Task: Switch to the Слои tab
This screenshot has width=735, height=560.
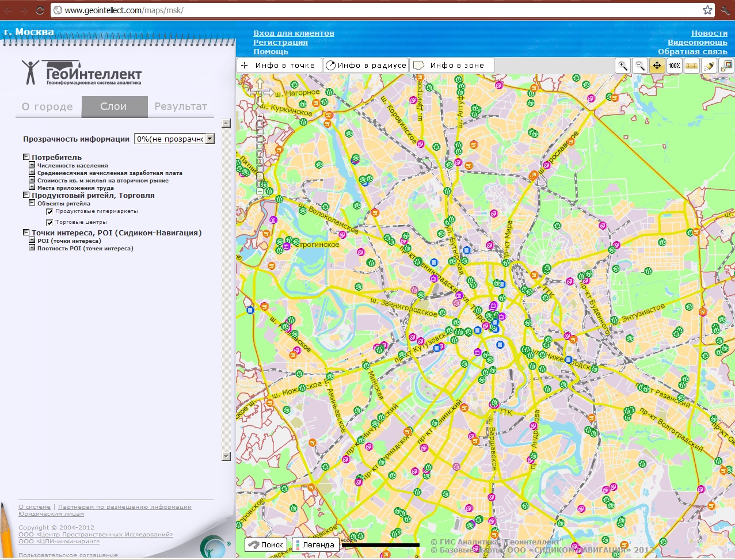Action: point(114,106)
